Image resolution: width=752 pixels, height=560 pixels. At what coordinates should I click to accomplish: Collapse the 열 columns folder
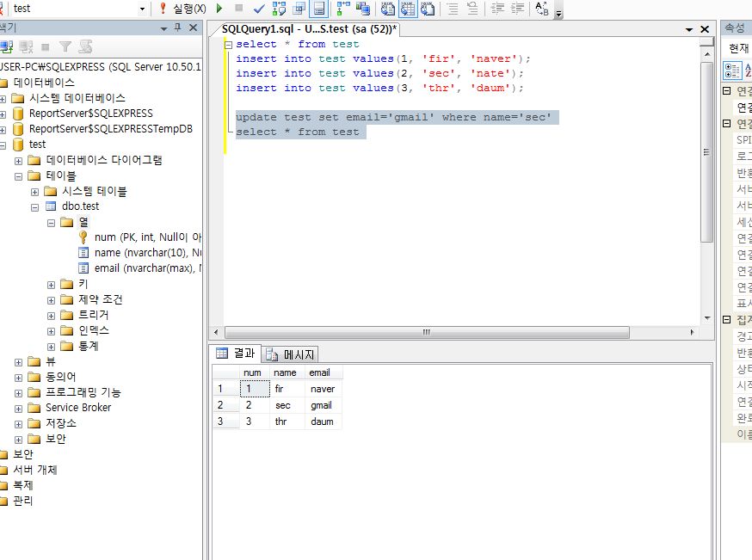[x=51, y=223]
